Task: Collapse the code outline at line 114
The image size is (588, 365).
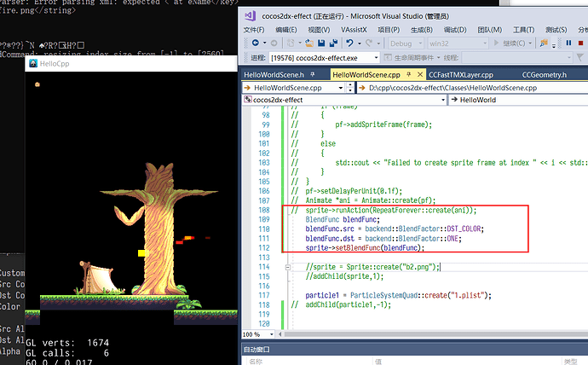Action: coord(288,267)
